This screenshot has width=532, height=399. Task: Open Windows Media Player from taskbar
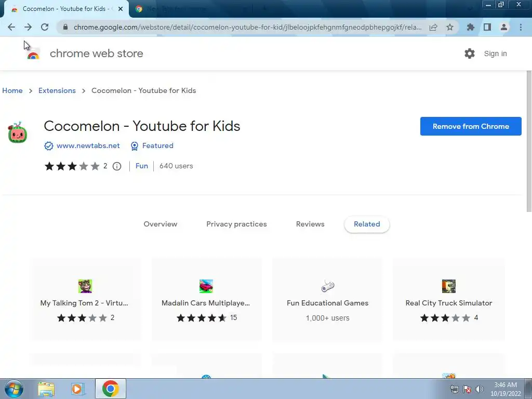(x=78, y=389)
